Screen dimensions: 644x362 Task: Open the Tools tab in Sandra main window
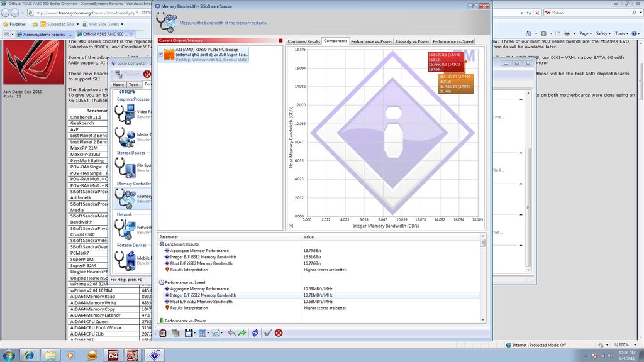[133, 85]
